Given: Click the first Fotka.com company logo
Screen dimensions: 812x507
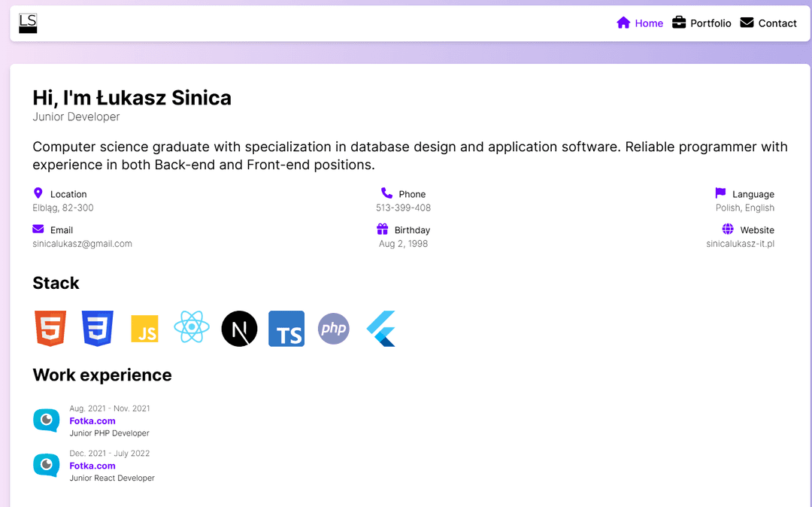Looking at the screenshot, I should click(46, 420).
